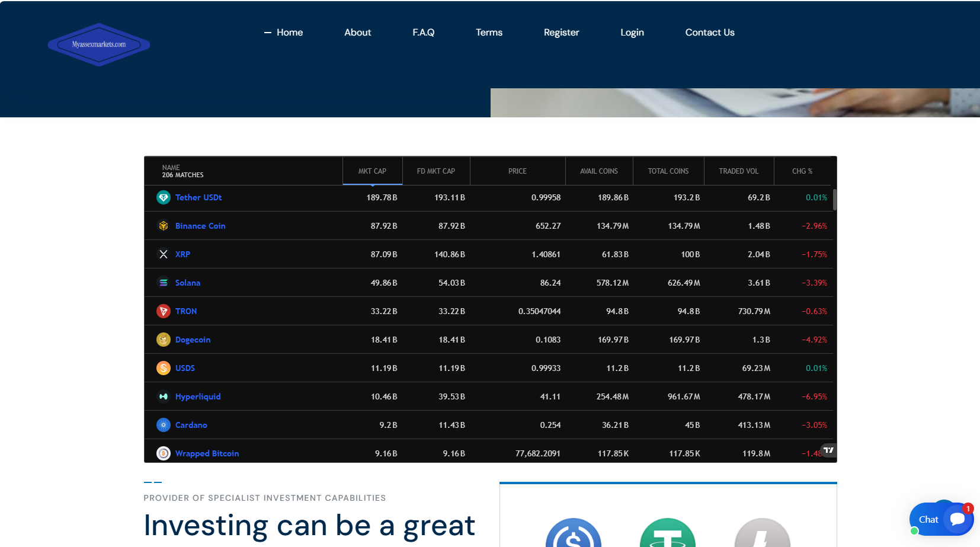The width and height of the screenshot is (980, 547).
Task: Click the blue USD Coin icon
Action: tap(574, 533)
